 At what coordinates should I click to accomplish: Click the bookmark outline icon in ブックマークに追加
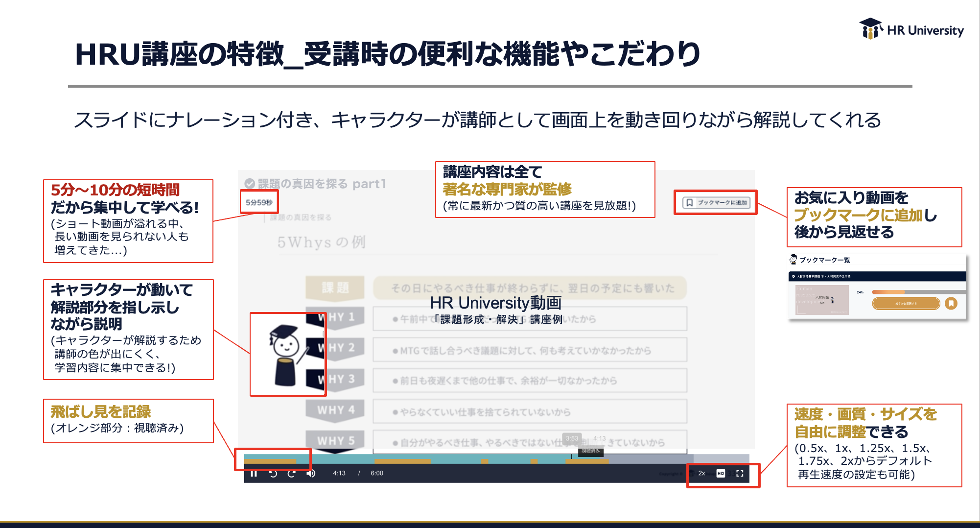click(x=690, y=203)
